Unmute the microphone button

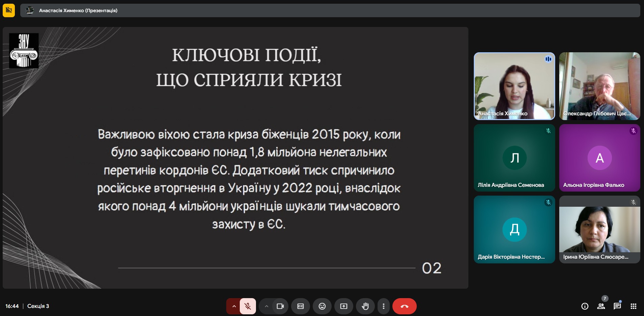[248, 306]
